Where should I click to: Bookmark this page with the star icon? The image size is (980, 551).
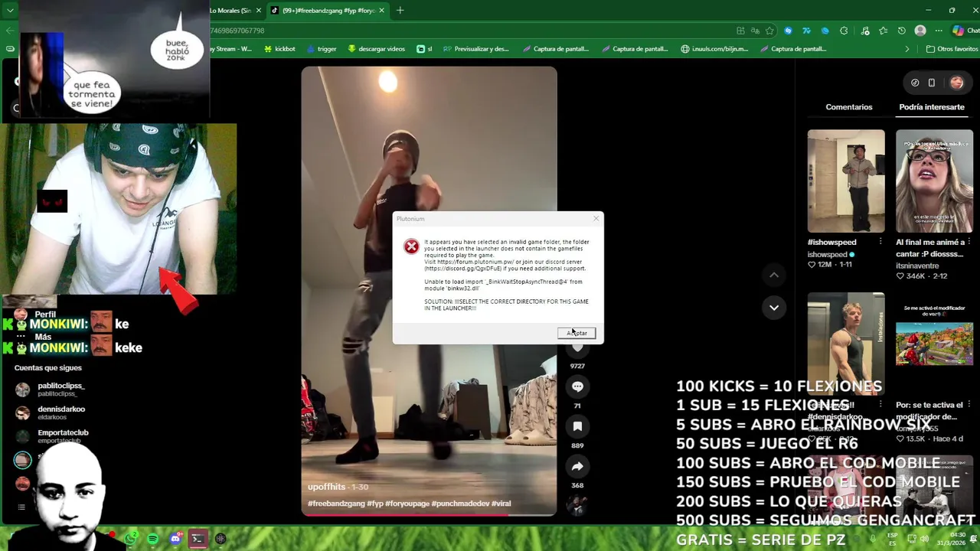pos(769,31)
